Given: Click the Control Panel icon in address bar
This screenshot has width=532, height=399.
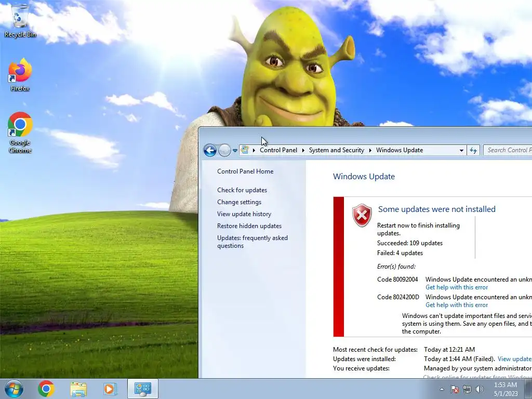Looking at the screenshot, I should (245, 150).
